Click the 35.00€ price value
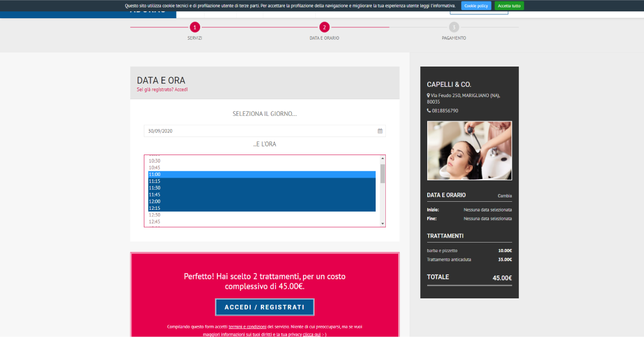 pos(505,259)
